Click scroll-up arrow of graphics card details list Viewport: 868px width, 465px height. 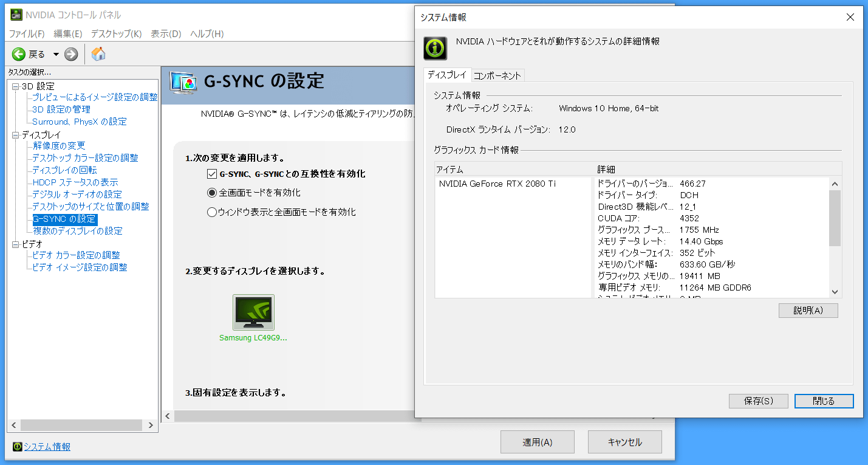835,184
